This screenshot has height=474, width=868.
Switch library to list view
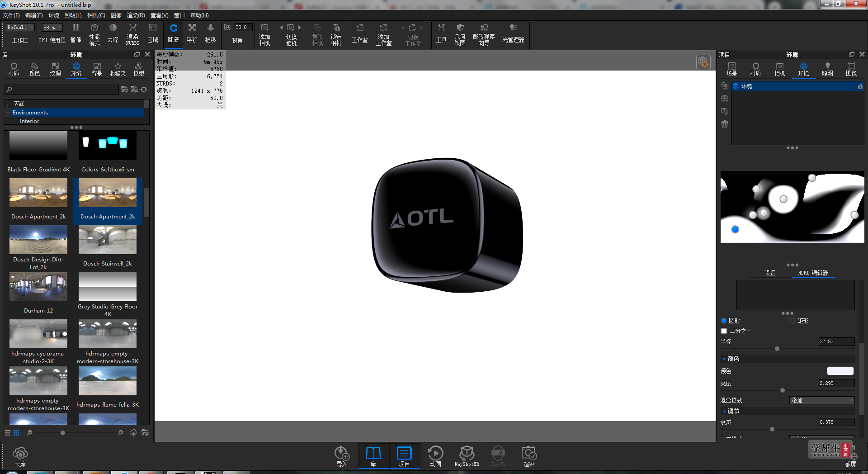point(8,433)
